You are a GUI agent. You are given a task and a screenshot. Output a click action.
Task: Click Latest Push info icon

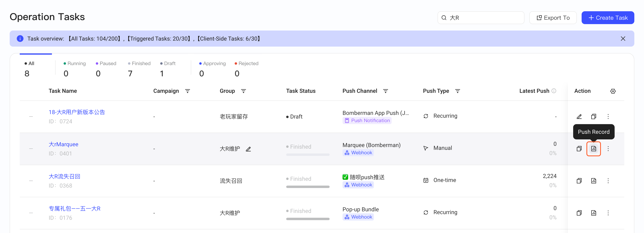pyautogui.click(x=554, y=91)
